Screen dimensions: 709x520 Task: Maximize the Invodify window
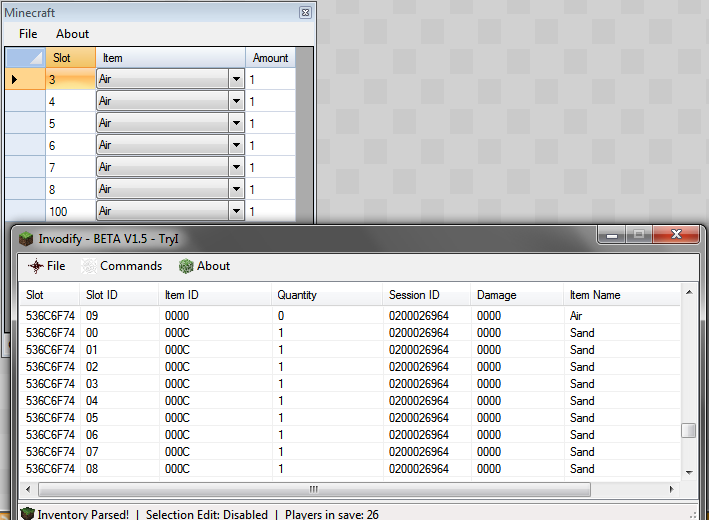coord(639,234)
